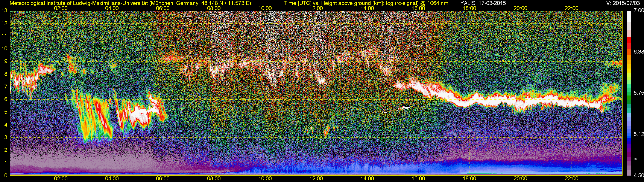Click the 20:00 label on the top time axis
Image resolution: width=644 pixels, height=182 pixels.
tap(521, 8)
